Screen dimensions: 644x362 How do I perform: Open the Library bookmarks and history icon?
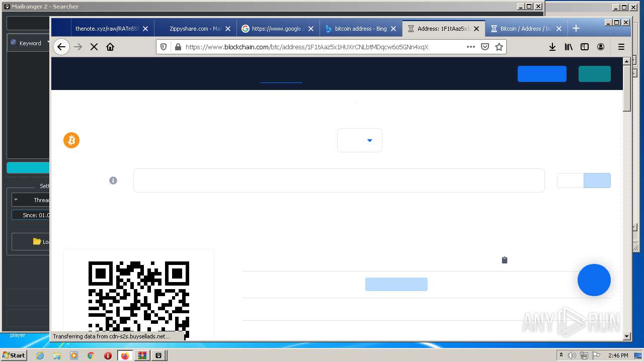click(x=569, y=47)
